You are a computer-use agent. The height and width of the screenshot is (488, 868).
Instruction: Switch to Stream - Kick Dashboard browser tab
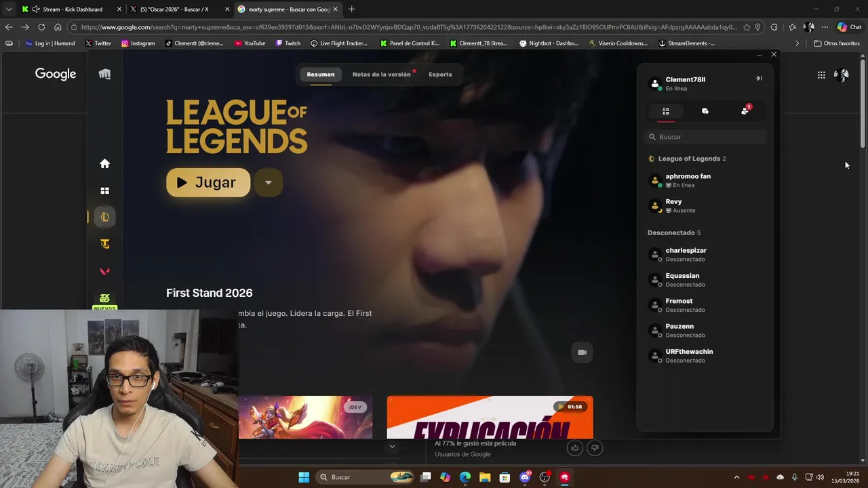click(71, 9)
